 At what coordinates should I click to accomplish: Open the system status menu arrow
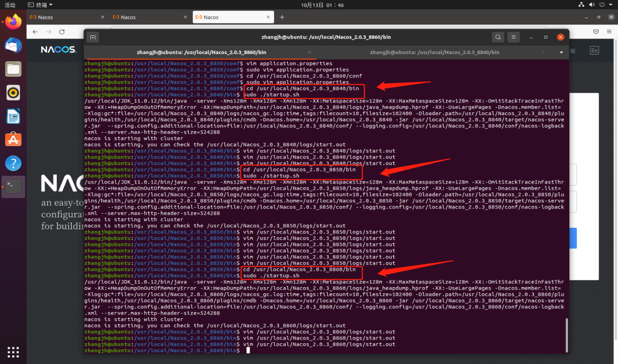pyautogui.click(x=612, y=5)
